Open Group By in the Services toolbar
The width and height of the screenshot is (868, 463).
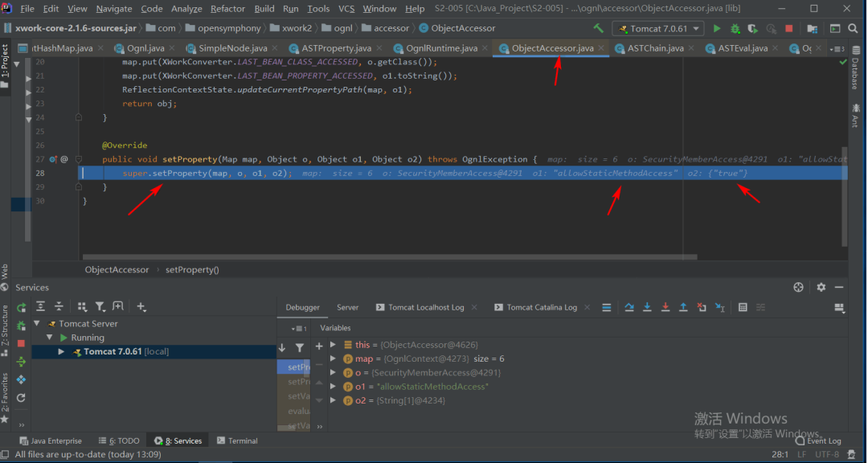click(x=82, y=306)
